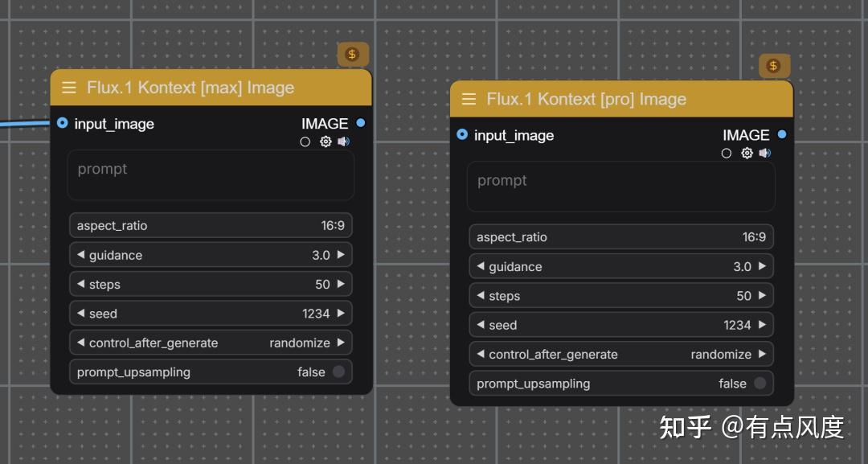
Task: Click the randomize value on the [max] node
Action: [300, 343]
